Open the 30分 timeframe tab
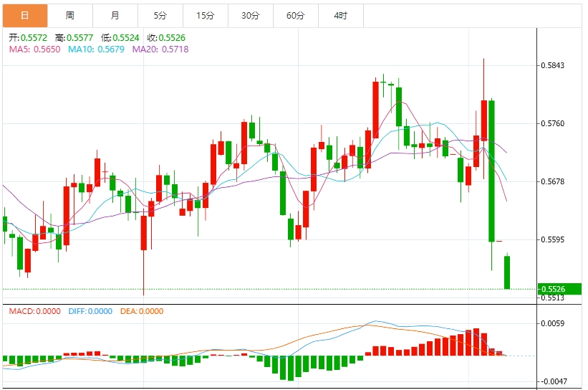The image size is (588, 390). [x=251, y=15]
